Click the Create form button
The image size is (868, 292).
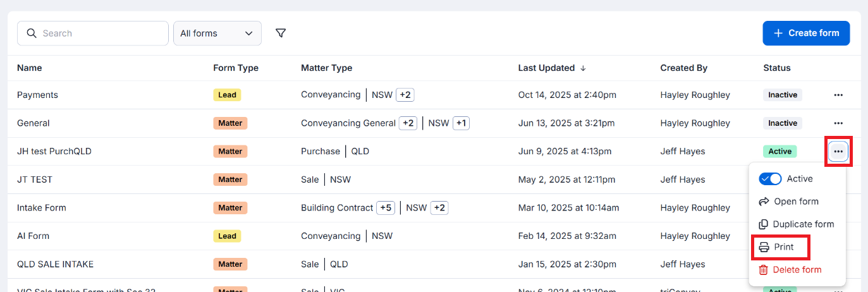click(x=806, y=33)
